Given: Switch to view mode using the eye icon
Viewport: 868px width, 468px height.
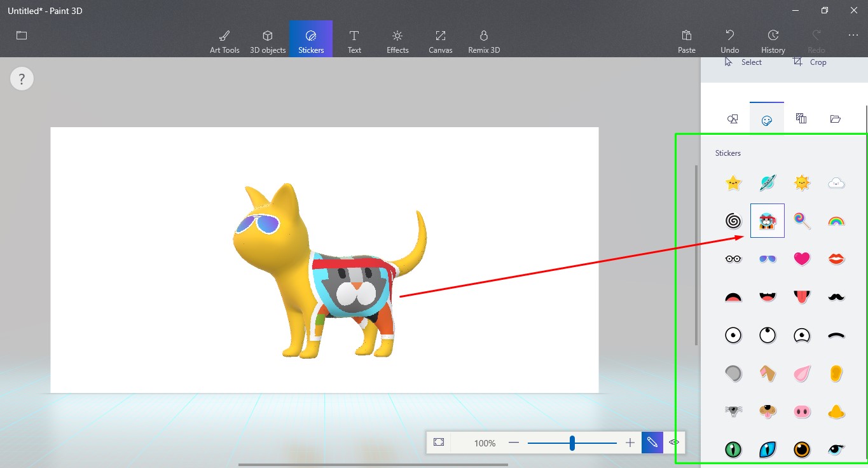Looking at the screenshot, I should [674, 442].
